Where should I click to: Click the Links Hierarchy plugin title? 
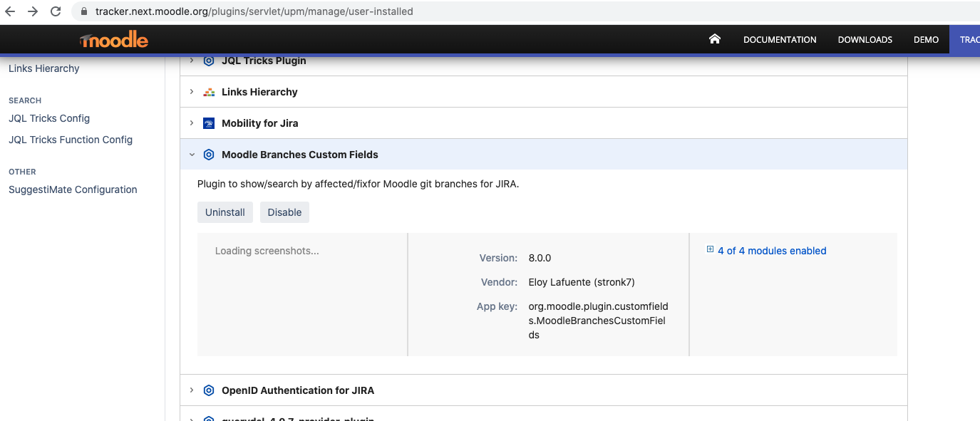[259, 92]
